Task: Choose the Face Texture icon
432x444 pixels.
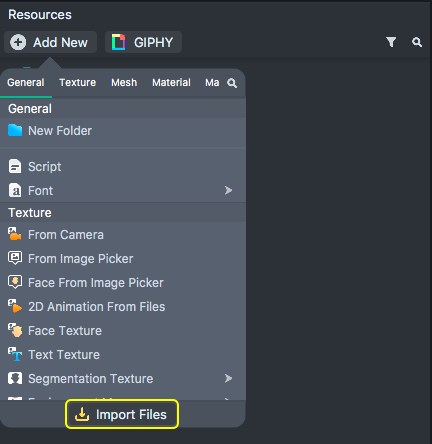Action: 15,330
